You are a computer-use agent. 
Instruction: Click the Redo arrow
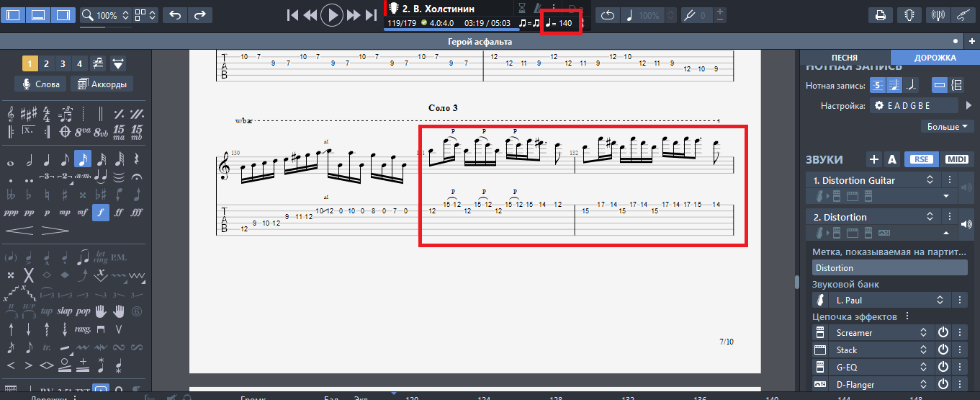point(199,14)
